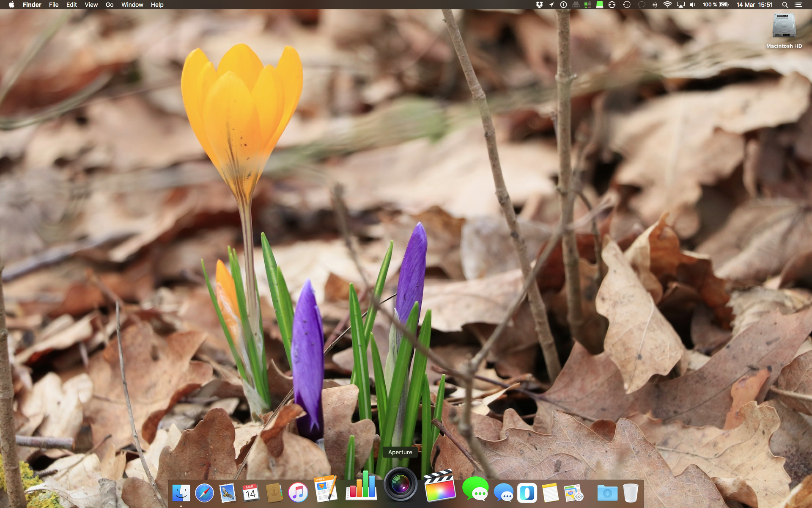Open the Dropbox menu bar icon
Screen dimensions: 812x508
click(x=539, y=5)
